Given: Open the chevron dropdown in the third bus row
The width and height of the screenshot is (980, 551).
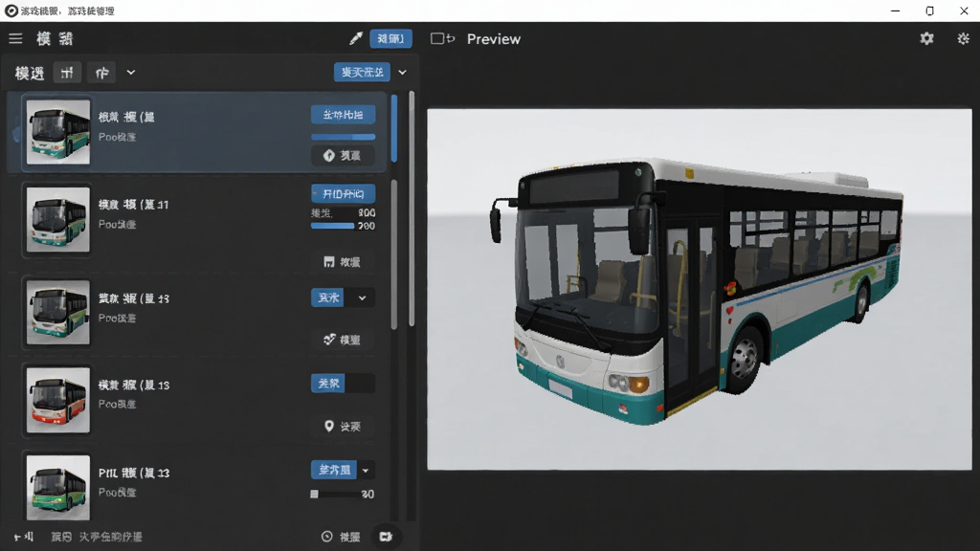Looking at the screenshot, I should pyautogui.click(x=362, y=298).
